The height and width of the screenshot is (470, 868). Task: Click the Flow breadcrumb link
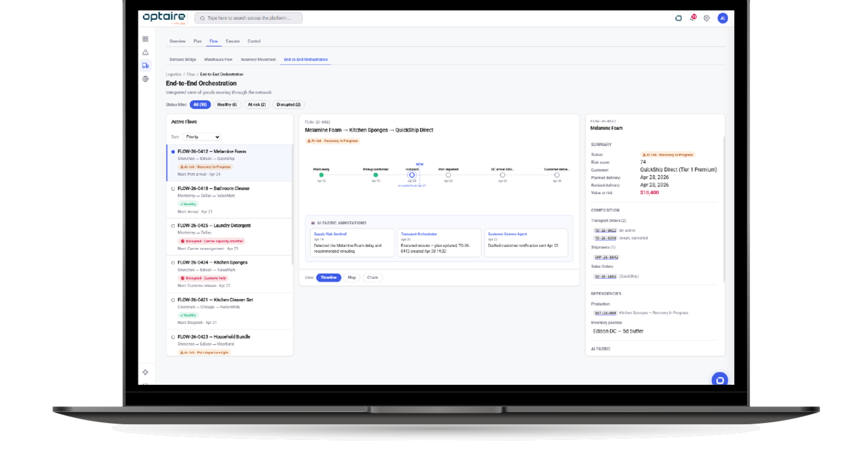[x=190, y=74]
